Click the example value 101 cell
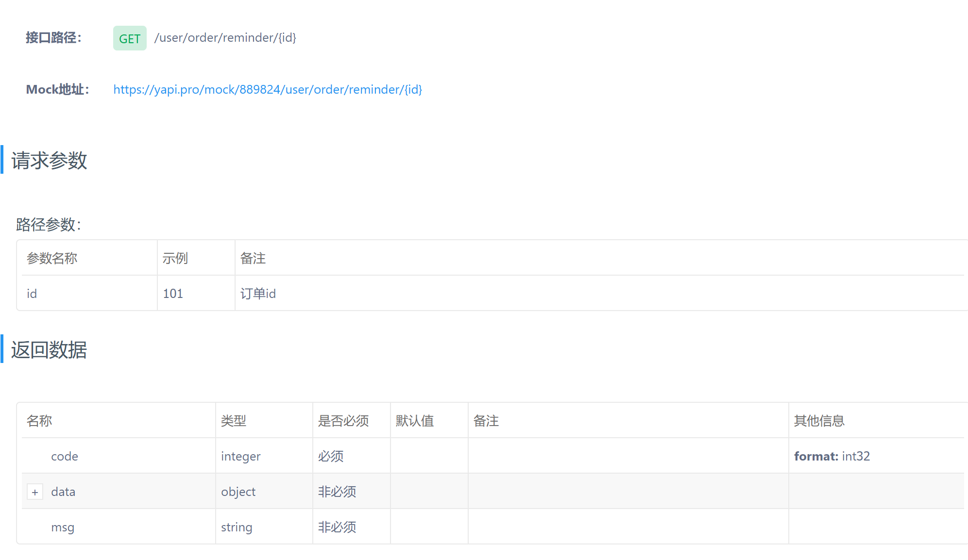Image resolution: width=968 pixels, height=560 pixels. click(x=173, y=294)
